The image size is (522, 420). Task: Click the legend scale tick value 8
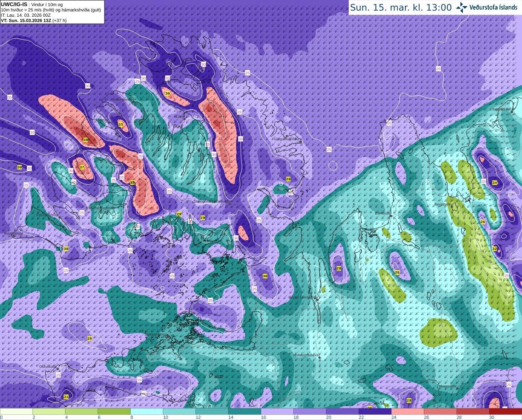tap(131, 417)
